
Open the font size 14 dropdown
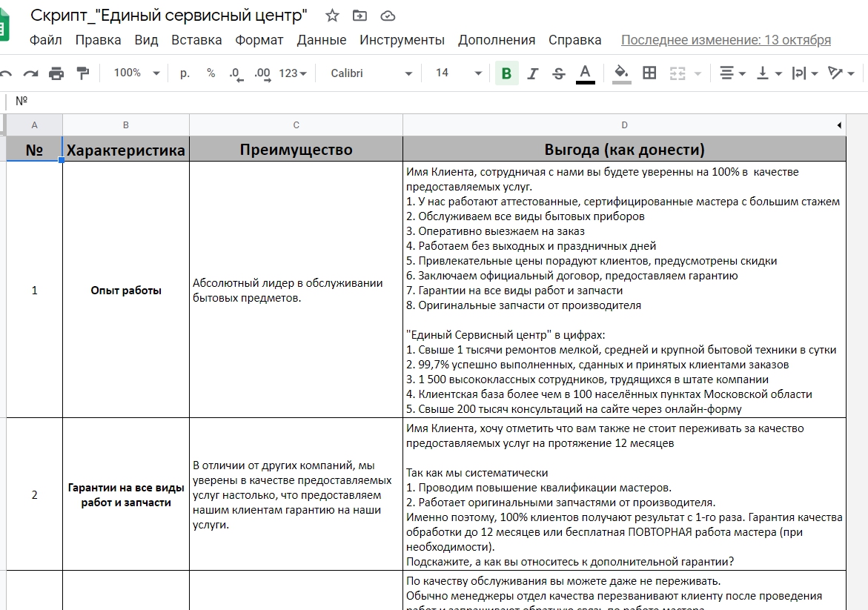[x=458, y=73]
